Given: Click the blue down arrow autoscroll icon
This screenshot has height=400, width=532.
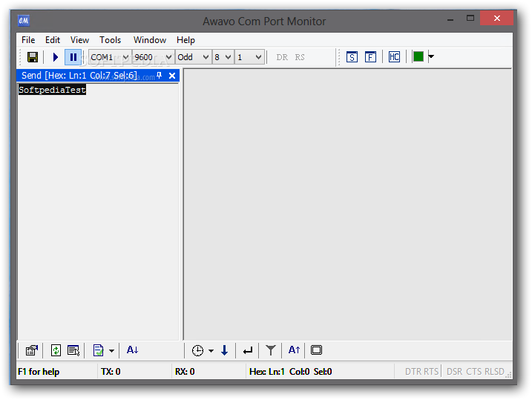Looking at the screenshot, I should [224, 350].
